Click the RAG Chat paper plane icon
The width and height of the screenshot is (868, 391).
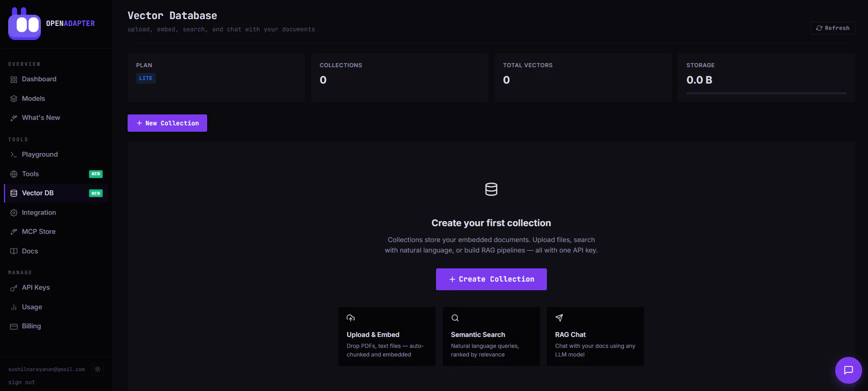point(559,318)
